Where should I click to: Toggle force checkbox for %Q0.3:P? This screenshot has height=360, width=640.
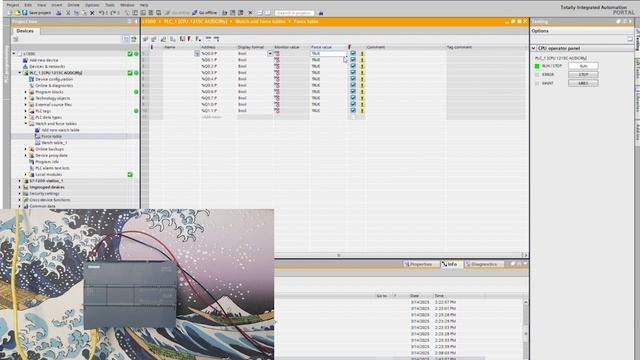pos(353,72)
